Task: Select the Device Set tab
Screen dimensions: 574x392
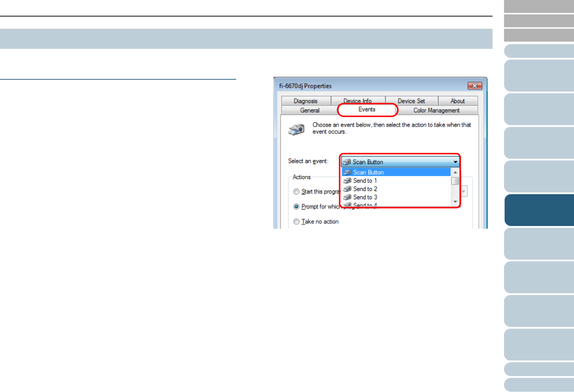Action: point(411,101)
